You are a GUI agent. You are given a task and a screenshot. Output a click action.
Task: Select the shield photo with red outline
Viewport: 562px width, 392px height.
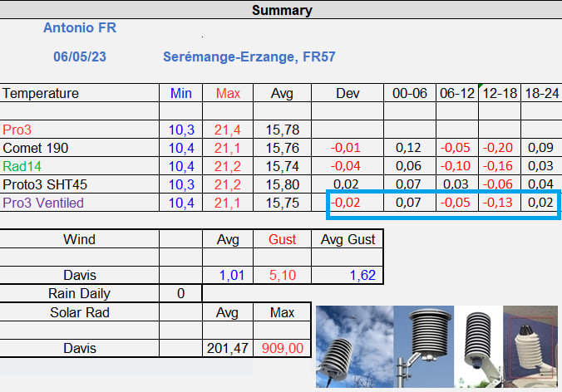click(x=531, y=345)
